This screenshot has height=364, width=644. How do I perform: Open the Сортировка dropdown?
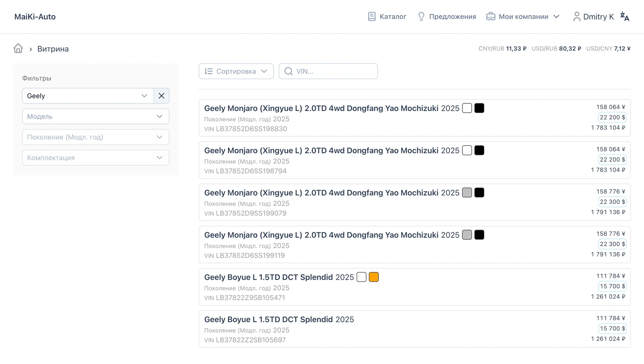(236, 71)
